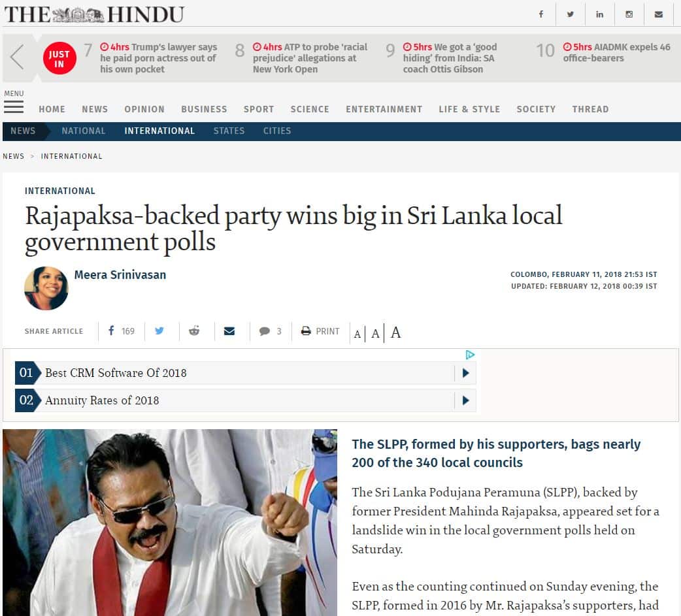The image size is (681, 616).
Task: Open Life & Style in navigation
Action: click(469, 109)
